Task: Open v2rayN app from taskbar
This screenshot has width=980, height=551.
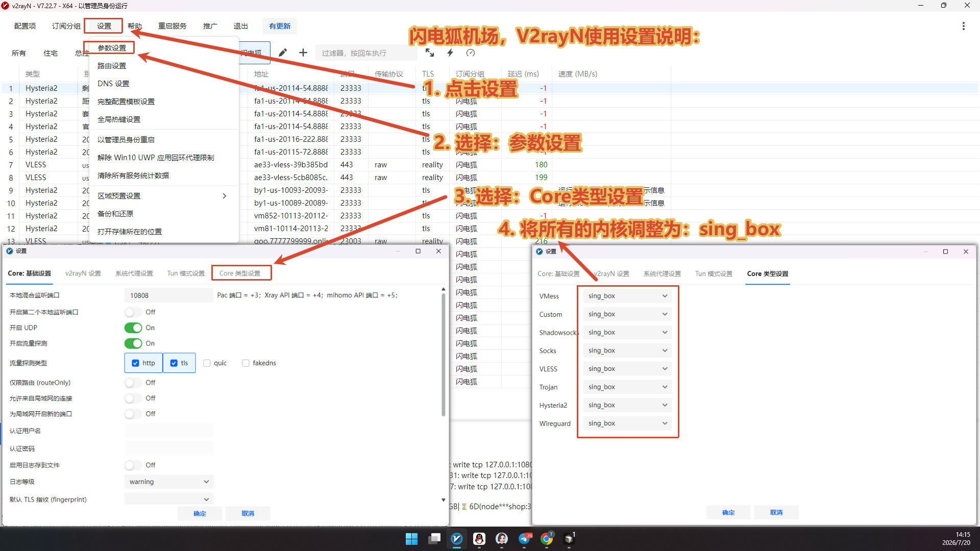Action: [457, 539]
